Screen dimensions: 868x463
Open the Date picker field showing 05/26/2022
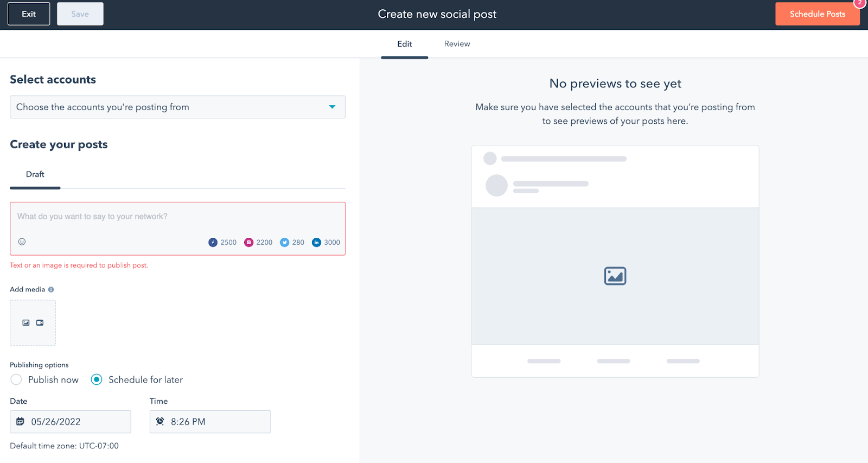tap(71, 422)
